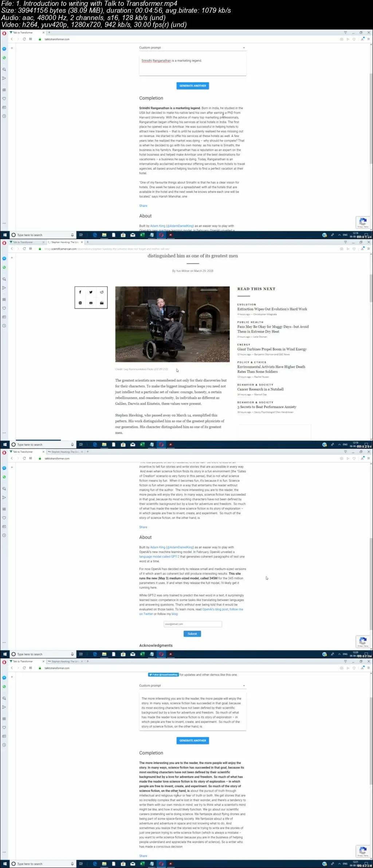The image size is (373, 868).
Task: Print the Hawking article via printer icon
Action: (x=102, y=303)
